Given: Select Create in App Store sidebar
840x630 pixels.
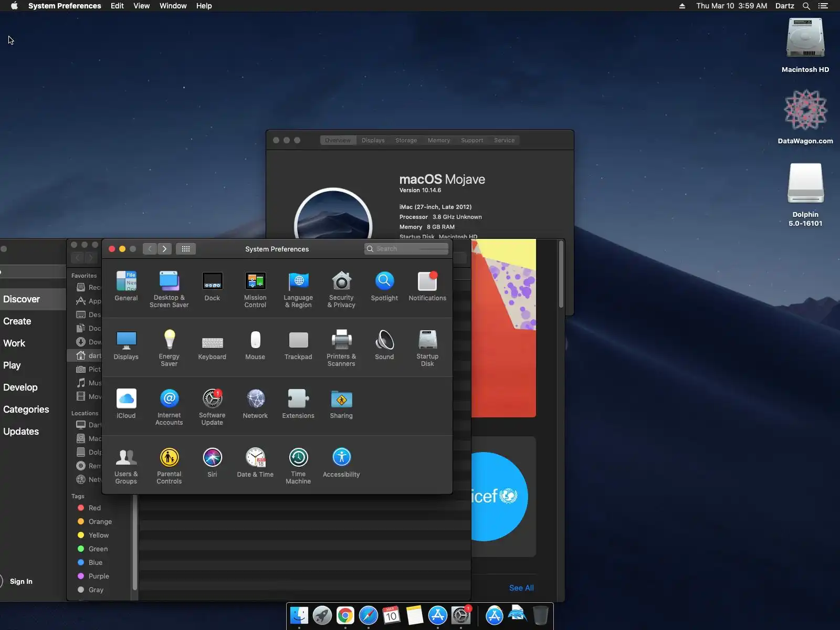Looking at the screenshot, I should click(33, 321).
